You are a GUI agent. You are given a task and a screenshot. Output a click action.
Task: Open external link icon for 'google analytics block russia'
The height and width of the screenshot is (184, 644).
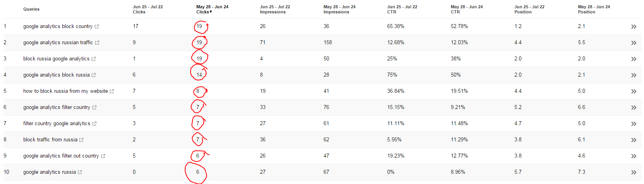94,75
